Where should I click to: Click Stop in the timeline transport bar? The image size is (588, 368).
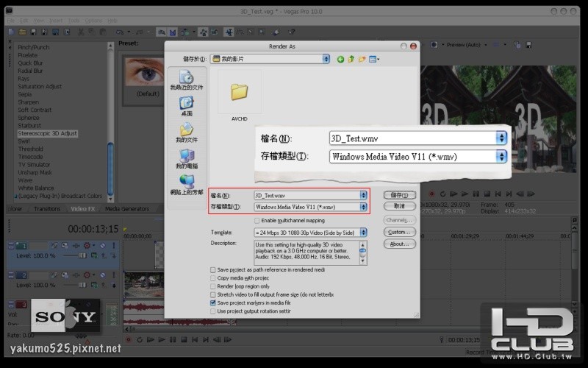(184, 340)
